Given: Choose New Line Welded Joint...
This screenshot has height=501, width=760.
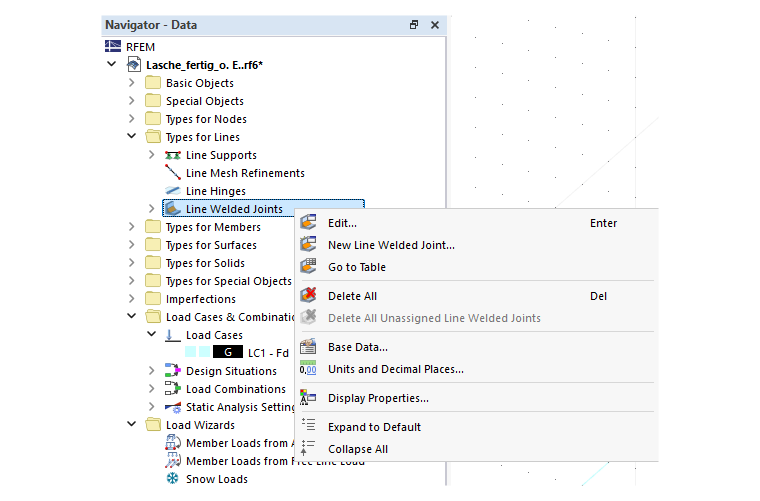Looking at the screenshot, I should coord(391,245).
